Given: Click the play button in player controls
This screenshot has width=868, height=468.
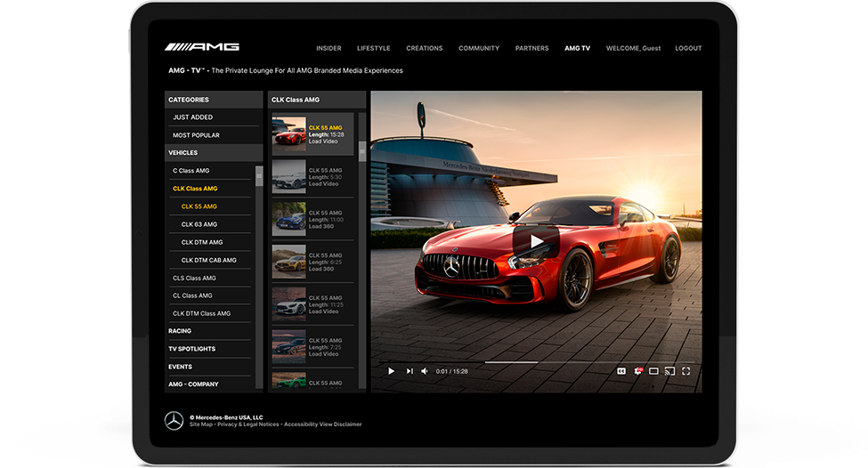Looking at the screenshot, I should pos(391,371).
